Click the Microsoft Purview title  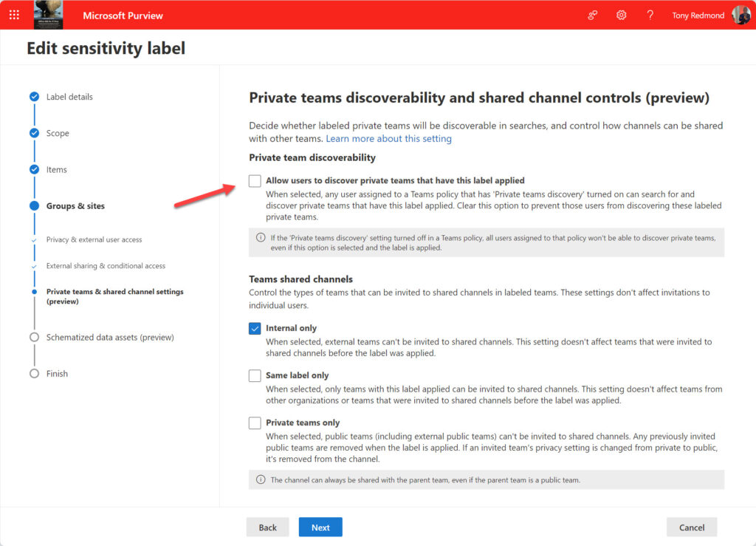click(123, 16)
